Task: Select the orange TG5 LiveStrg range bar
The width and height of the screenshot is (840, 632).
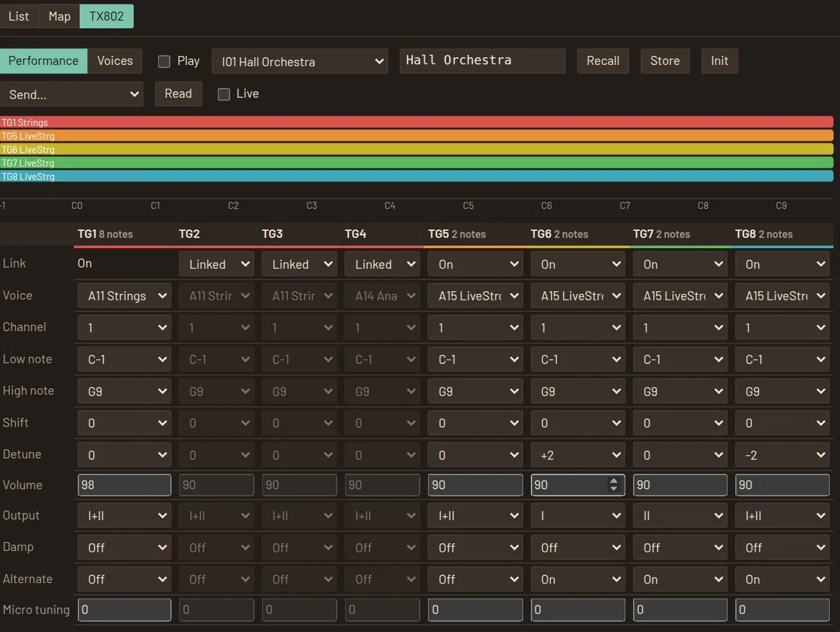Action: 416,136
